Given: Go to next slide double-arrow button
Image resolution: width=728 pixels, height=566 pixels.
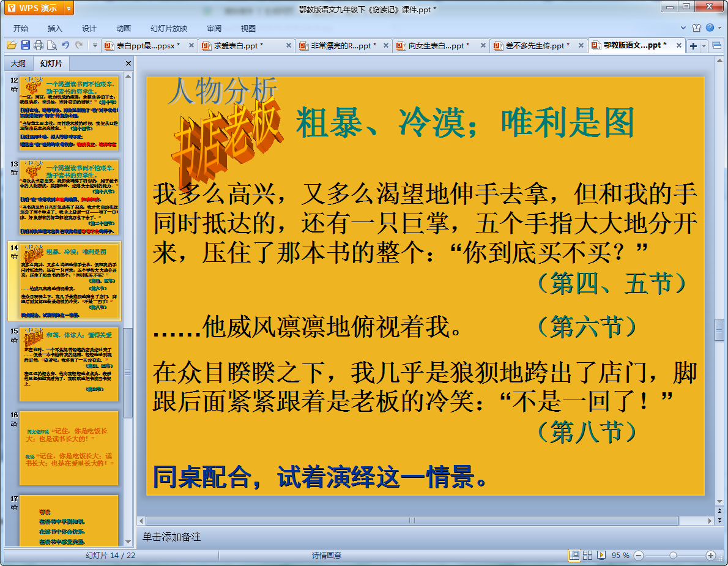Looking at the screenshot, I should click(x=719, y=520).
